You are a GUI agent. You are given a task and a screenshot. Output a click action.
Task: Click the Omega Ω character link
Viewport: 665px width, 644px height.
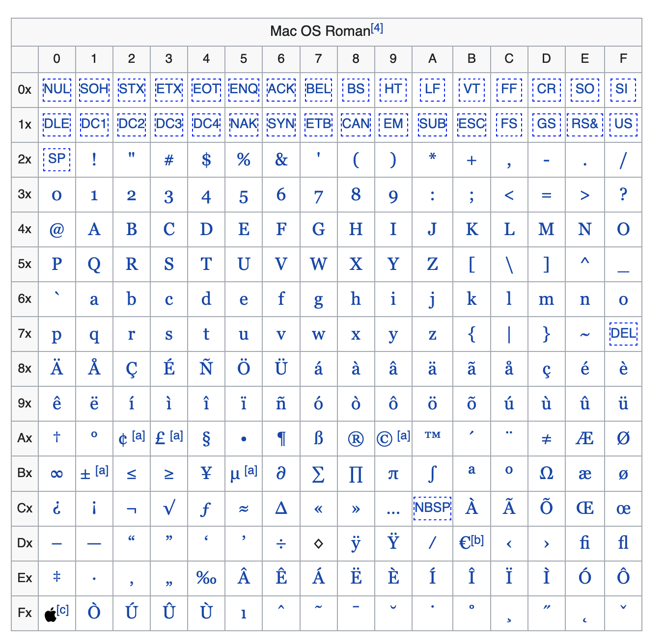click(546, 473)
